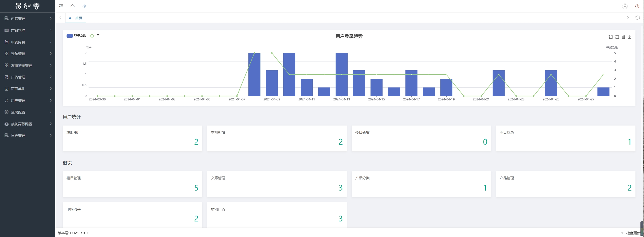Expand 全局配置 menu chevron
The height and width of the screenshot is (237, 644).
(x=51, y=112)
